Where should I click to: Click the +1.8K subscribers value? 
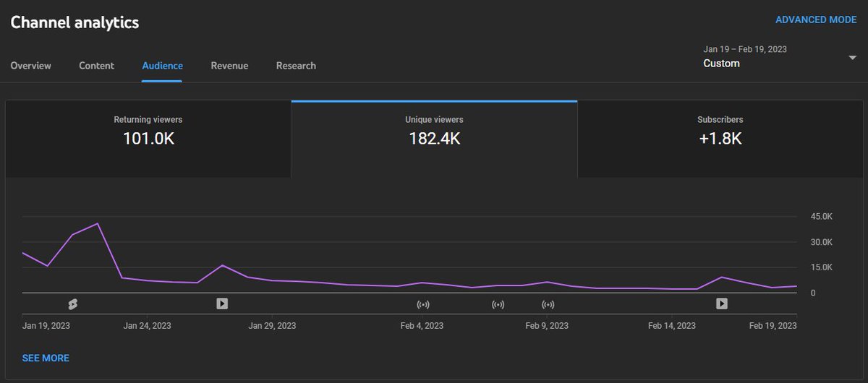pos(720,138)
